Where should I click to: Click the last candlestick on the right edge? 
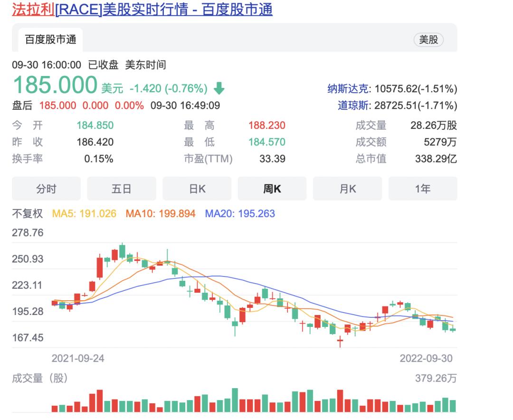453,329
